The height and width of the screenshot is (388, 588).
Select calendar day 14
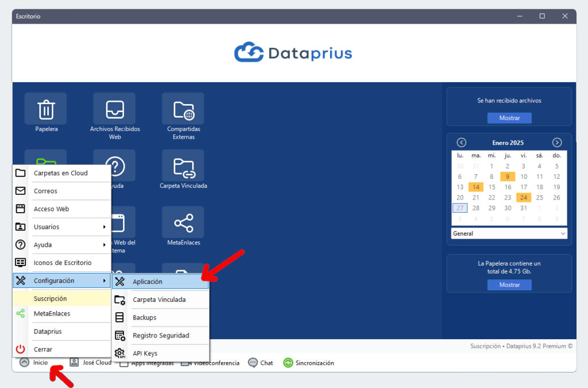pyautogui.click(x=476, y=187)
